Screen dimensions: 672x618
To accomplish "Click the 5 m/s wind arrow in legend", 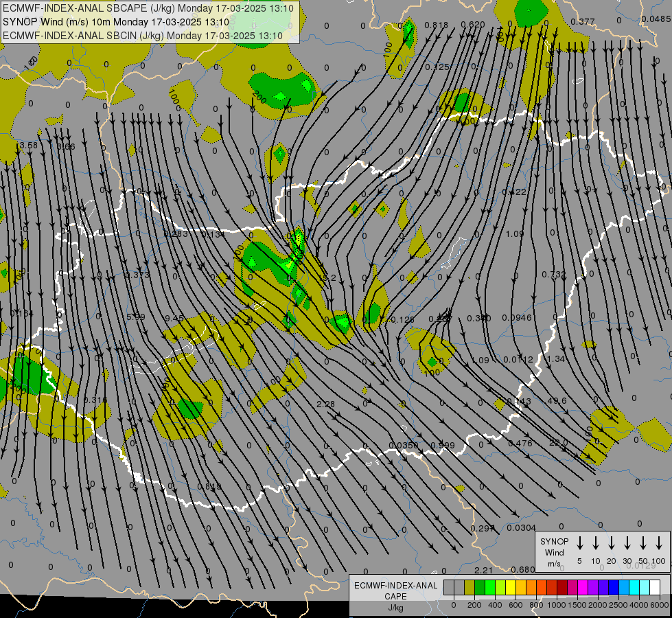I will 579,543.
